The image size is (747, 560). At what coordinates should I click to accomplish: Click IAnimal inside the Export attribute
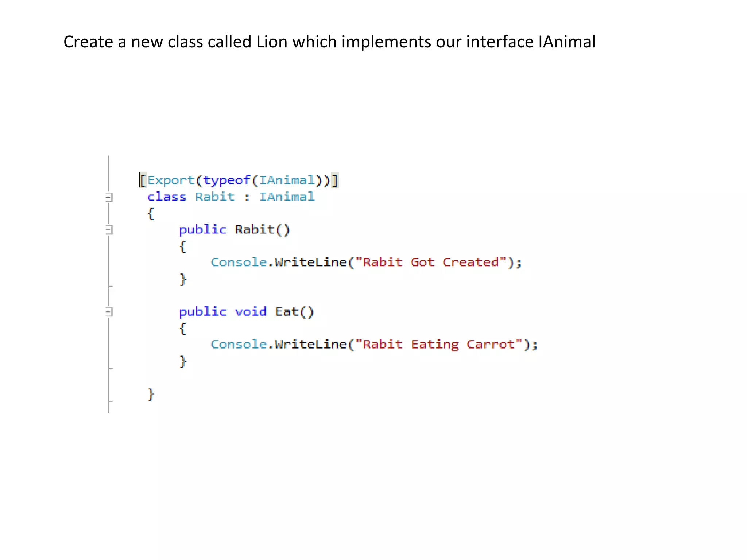click(287, 180)
